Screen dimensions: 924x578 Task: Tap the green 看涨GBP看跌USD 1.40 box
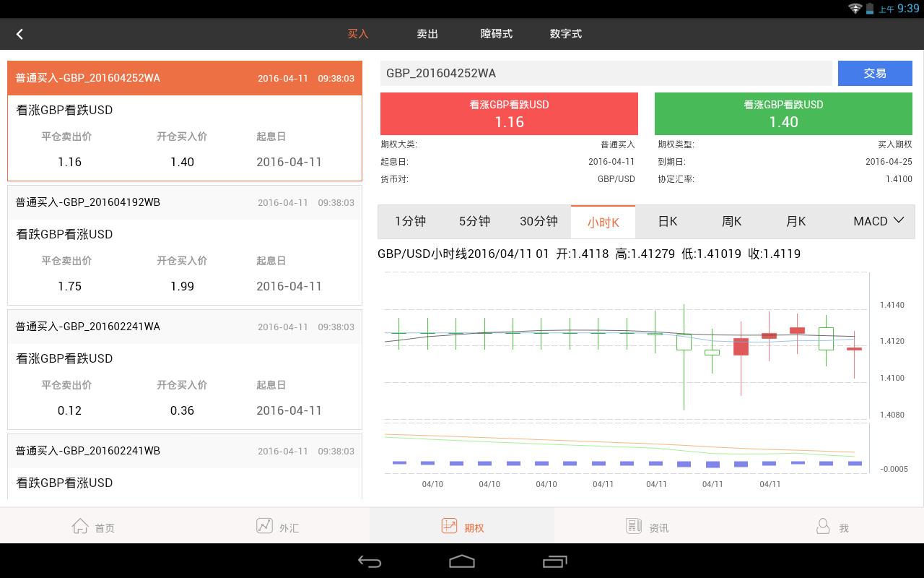[x=783, y=113]
